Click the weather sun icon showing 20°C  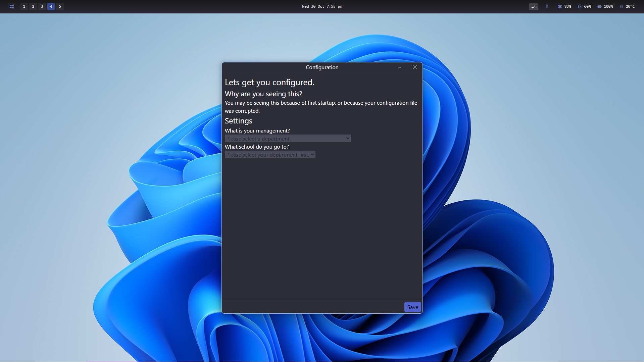[x=621, y=6]
